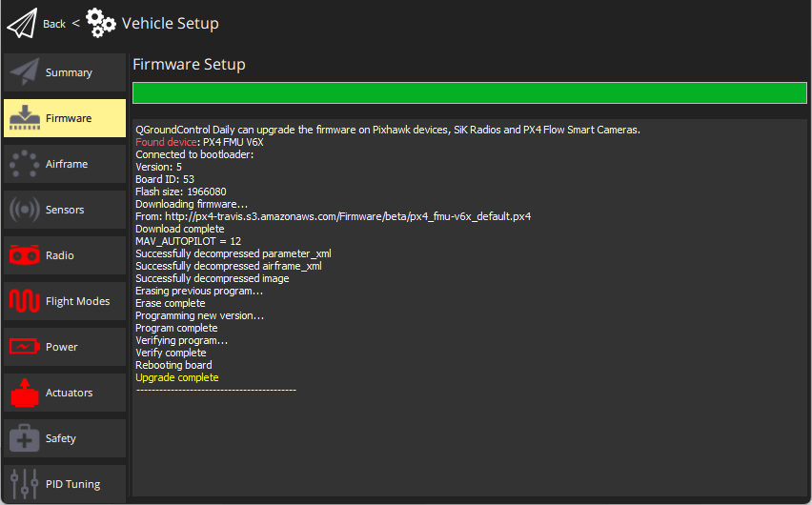Go Back to the previous view
Viewport: 812px width, 505px height.
click(x=54, y=24)
